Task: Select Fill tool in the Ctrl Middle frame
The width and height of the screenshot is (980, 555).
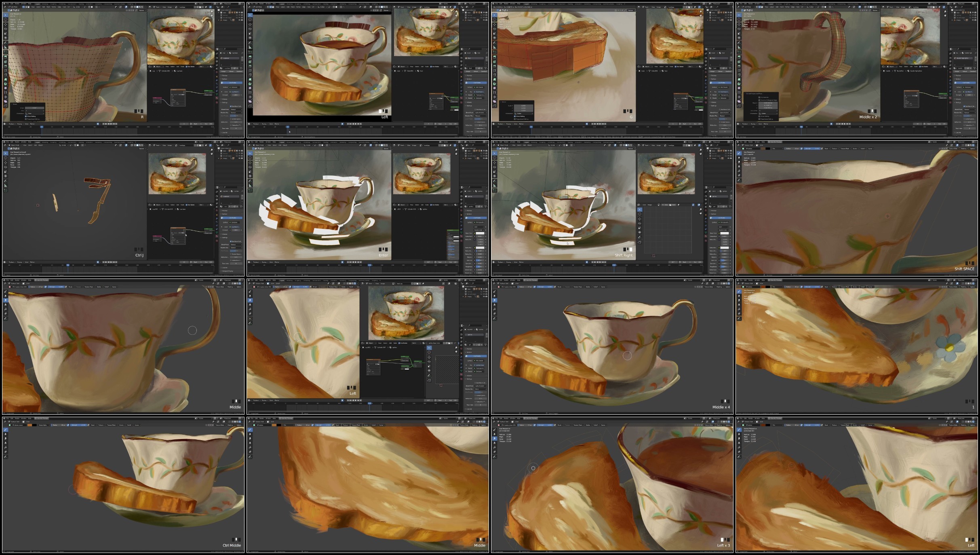Action: (x=6, y=447)
